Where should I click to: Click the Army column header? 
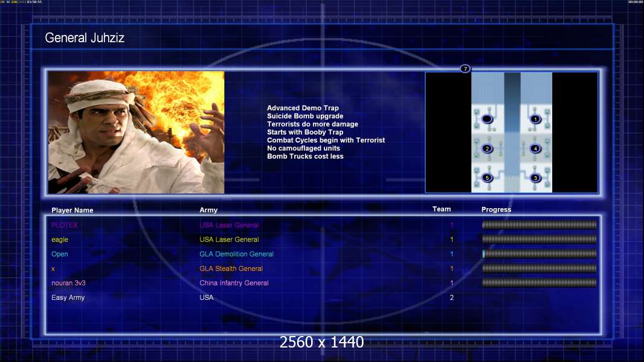(208, 211)
